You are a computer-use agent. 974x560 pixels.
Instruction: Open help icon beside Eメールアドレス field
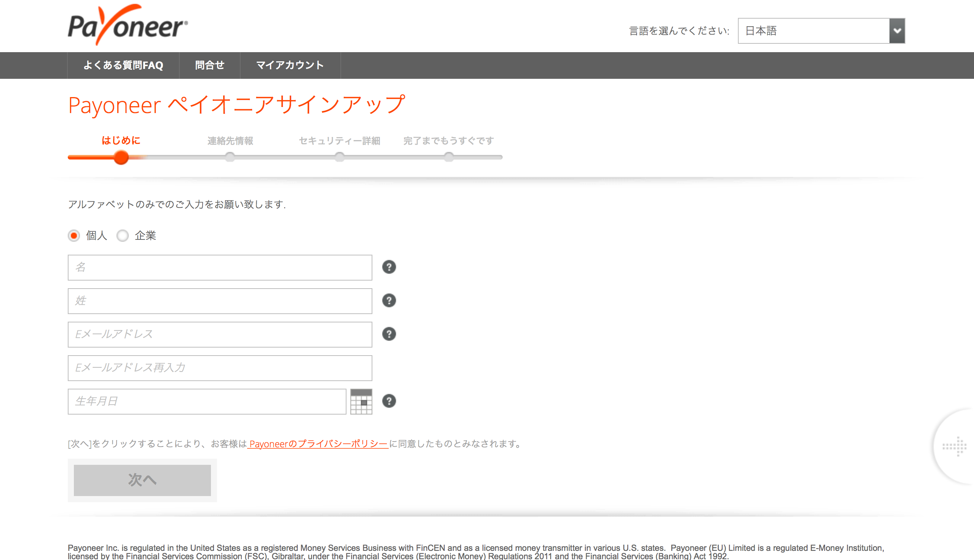pyautogui.click(x=389, y=334)
